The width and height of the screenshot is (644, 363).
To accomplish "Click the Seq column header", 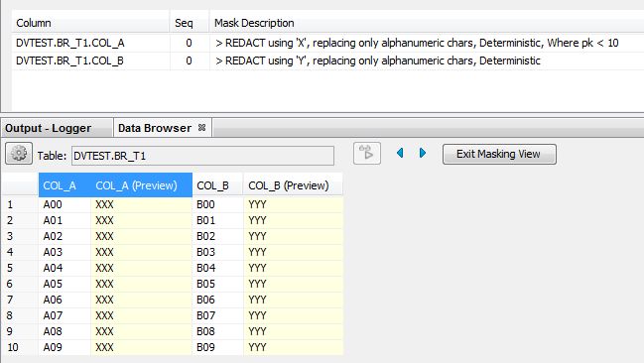I will pos(189,23).
